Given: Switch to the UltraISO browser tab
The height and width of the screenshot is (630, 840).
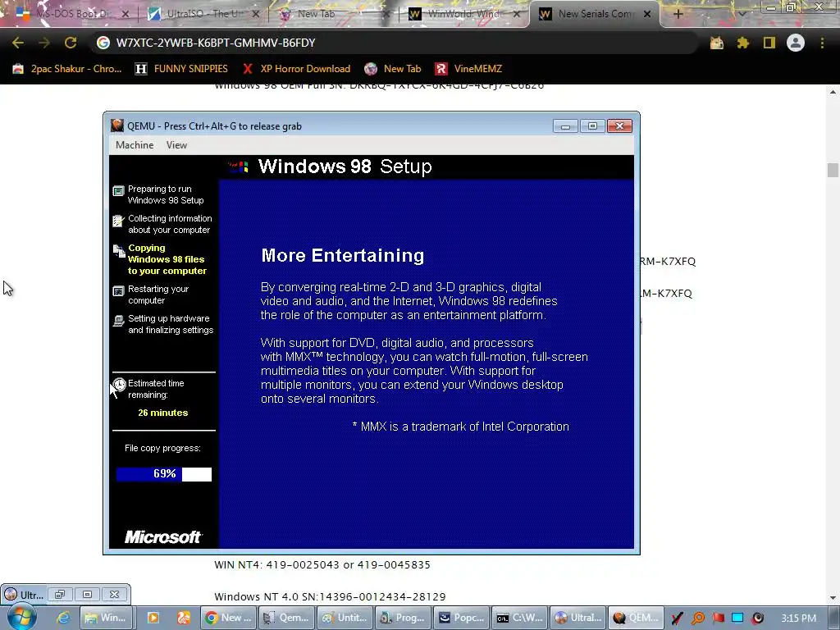Looking at the screenshot, I should [x=203, y=14].
